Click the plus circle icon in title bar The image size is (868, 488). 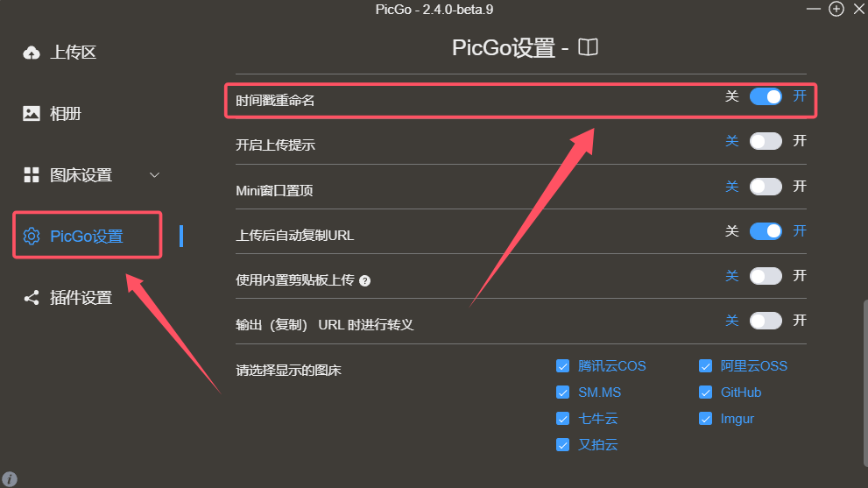[836, 9]
